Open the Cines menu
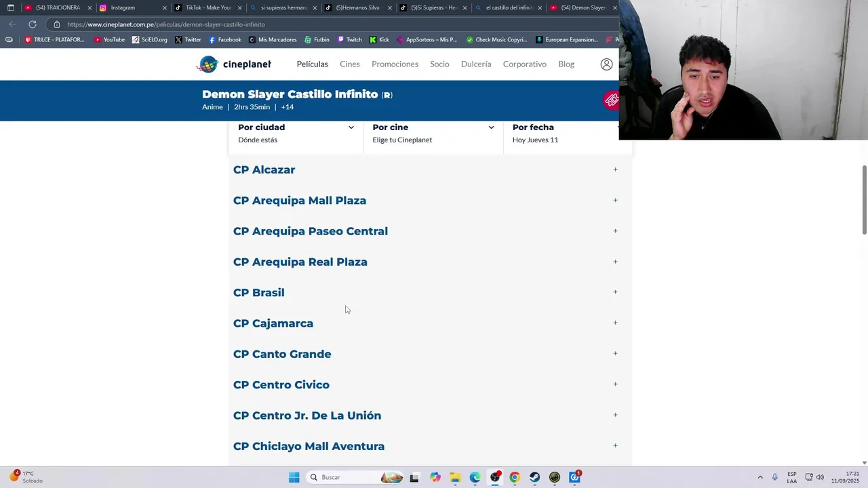This screenshot has width=868, height=488. click(x=350, y=64)
